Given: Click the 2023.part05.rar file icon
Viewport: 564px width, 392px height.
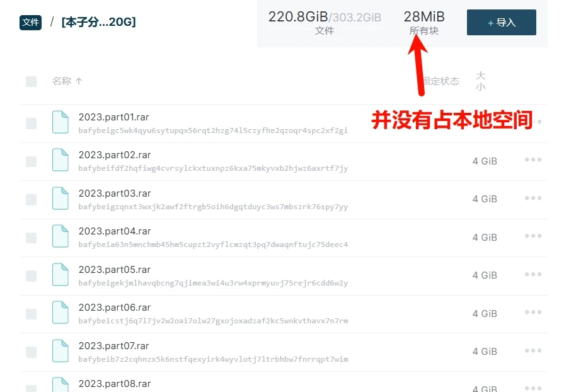Looking at the screenshot, I should tap(60, 275).
